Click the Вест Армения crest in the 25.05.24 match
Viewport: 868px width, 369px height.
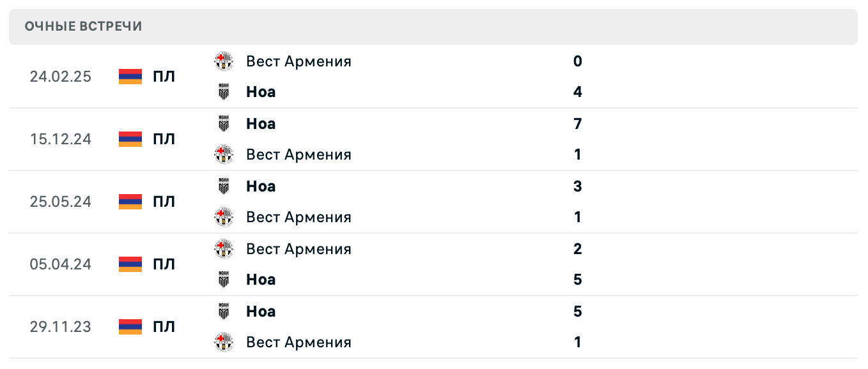(224, 217)
